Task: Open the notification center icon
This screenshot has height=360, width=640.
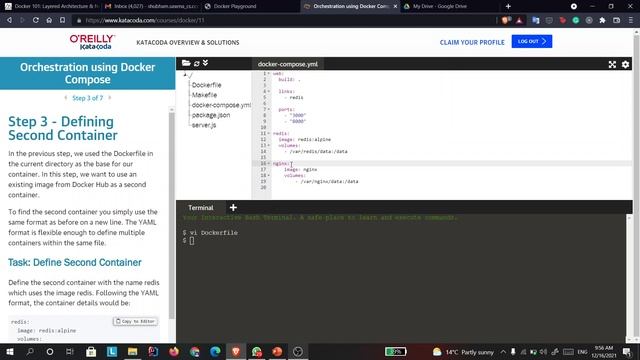Action: [x=627, y=351]
